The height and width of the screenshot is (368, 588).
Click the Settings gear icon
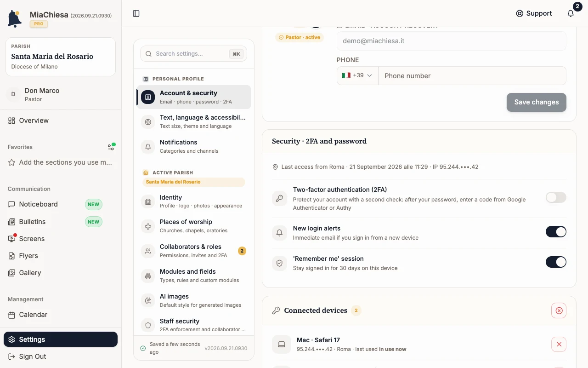11,339
